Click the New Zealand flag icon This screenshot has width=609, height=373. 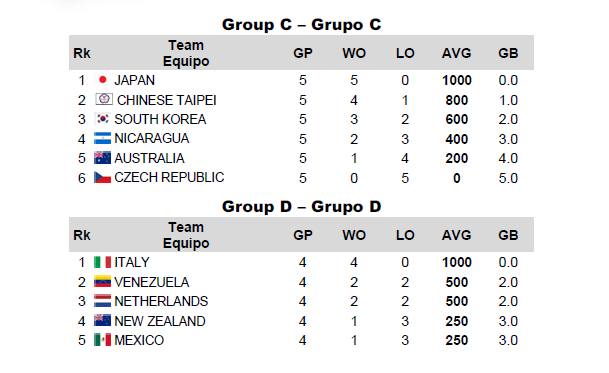click(x=103, y=321)
